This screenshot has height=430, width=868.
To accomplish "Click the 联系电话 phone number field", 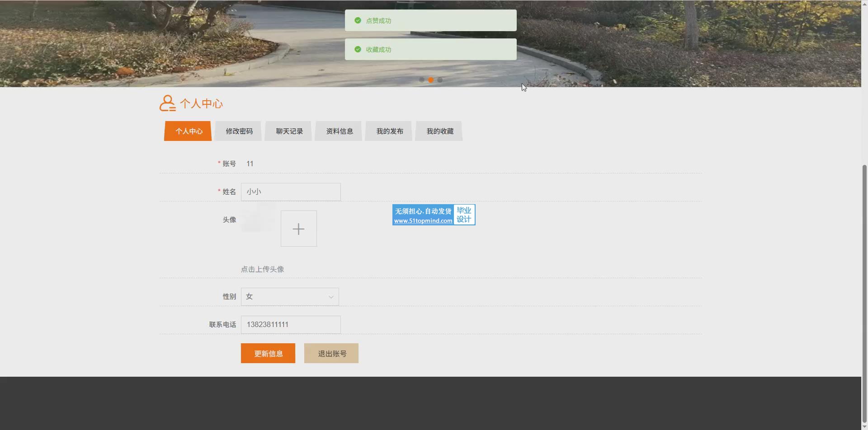I will pyautogui.click(x=291, y=325).
